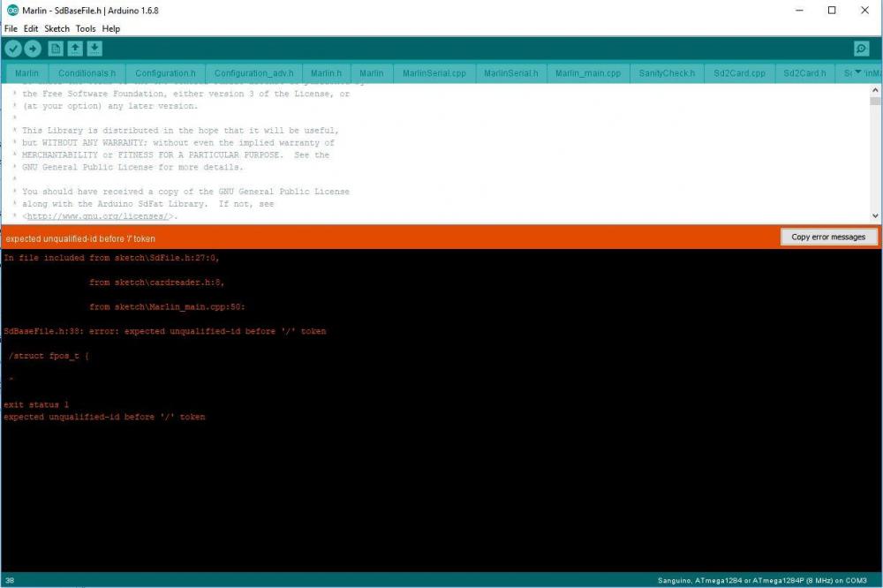This screenshot has width=883, height=588.
Task: Click line number 38 in status bar
Action: (x=10, y=580)
